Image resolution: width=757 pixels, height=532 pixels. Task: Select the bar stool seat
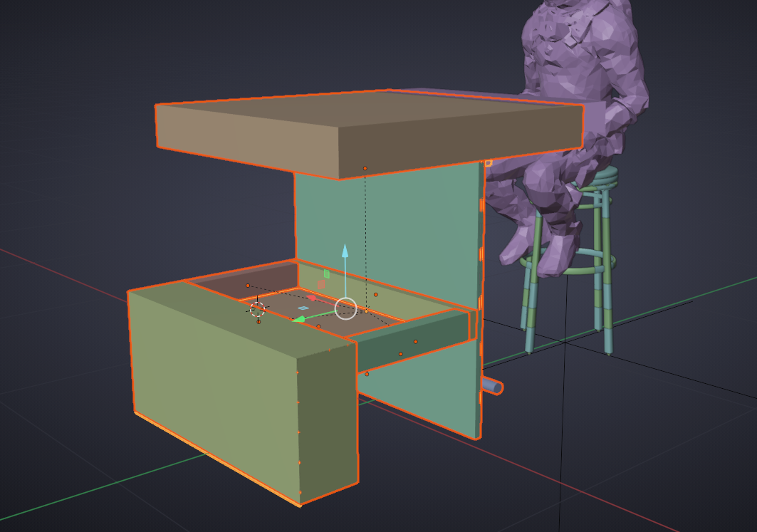pos(600,173)
